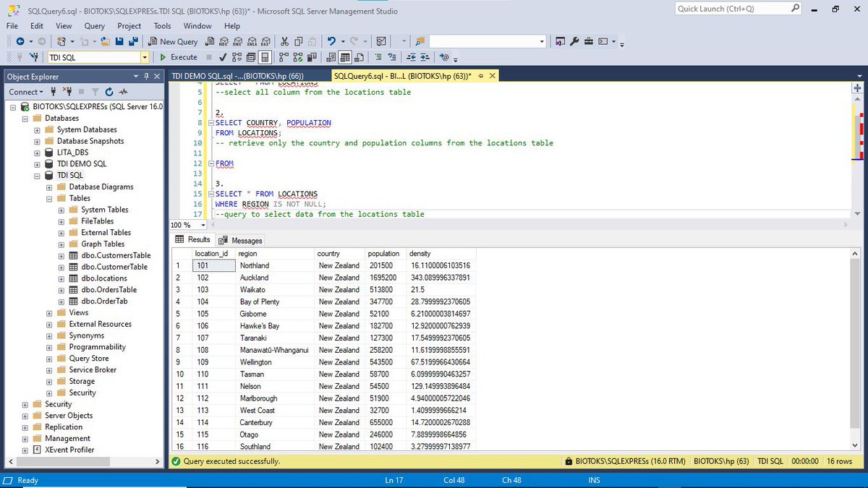Open the Window menu
The image size is (868, 488).
[x=197, y=25]
